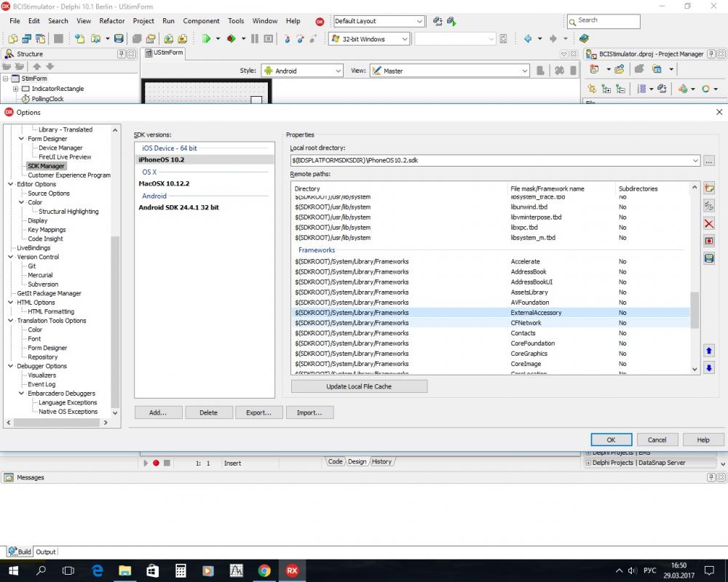Image resolution: width=728 pixels, height=582 pixels.
Task: Click the red X delete-path icon
Action: 708,224
